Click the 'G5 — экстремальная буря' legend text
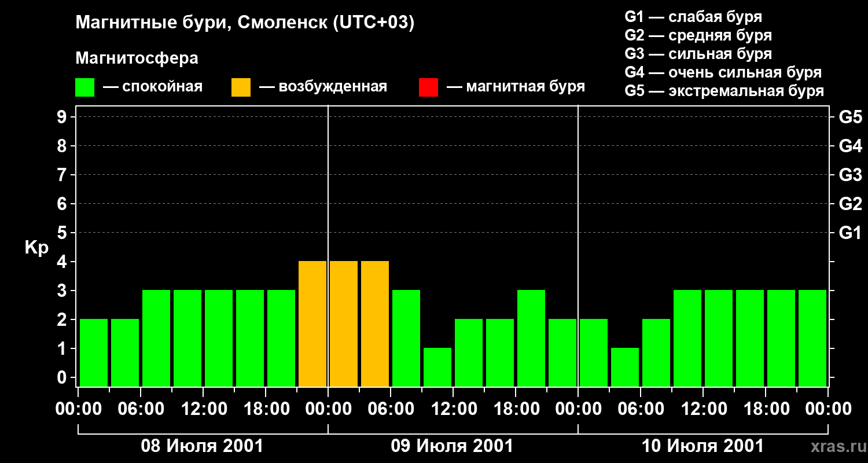Screen dimensions: 868x463 coord(724,91)
